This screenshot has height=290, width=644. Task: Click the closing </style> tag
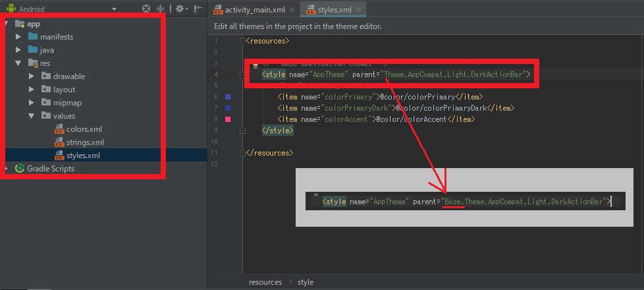(x=278, y=130)
